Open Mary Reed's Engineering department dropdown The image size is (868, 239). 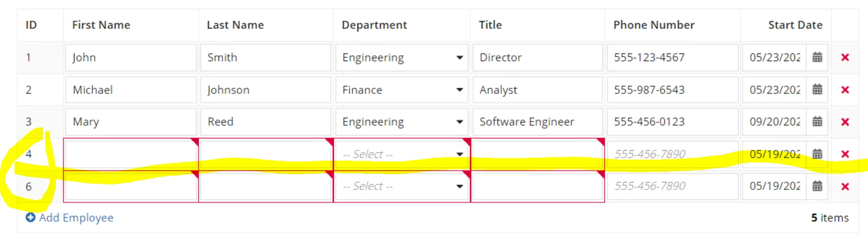click(x=401, y=122)
